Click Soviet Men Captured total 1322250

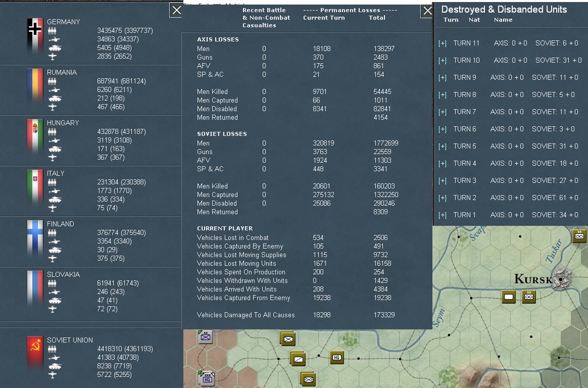tap(386, 195)
